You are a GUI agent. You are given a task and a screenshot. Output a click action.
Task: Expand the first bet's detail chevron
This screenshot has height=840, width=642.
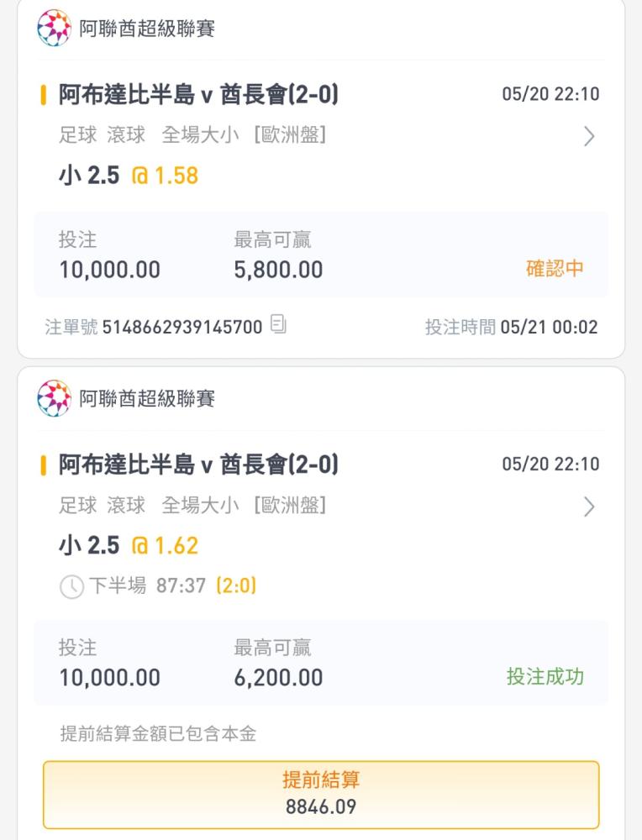pyautogui.click(x=589, y=136)
